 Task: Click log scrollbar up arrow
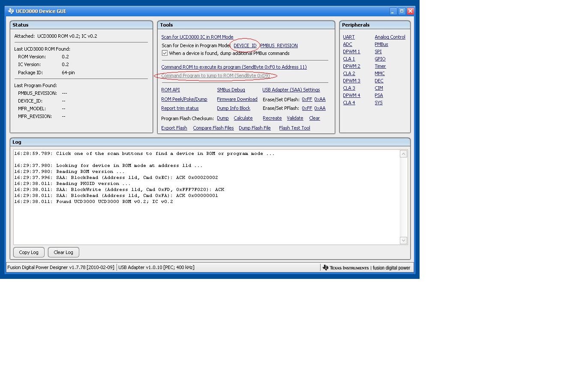coord(403,154)
